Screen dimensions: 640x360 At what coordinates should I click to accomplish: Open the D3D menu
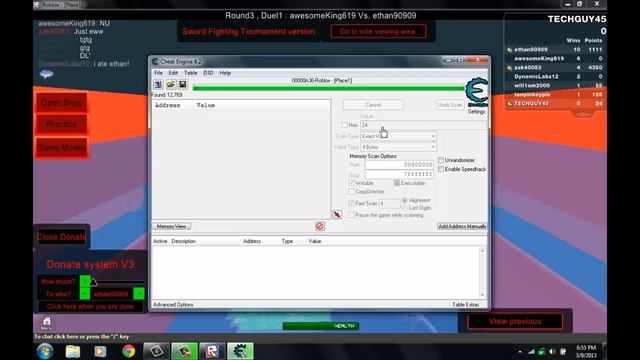[x=208, y=73]
